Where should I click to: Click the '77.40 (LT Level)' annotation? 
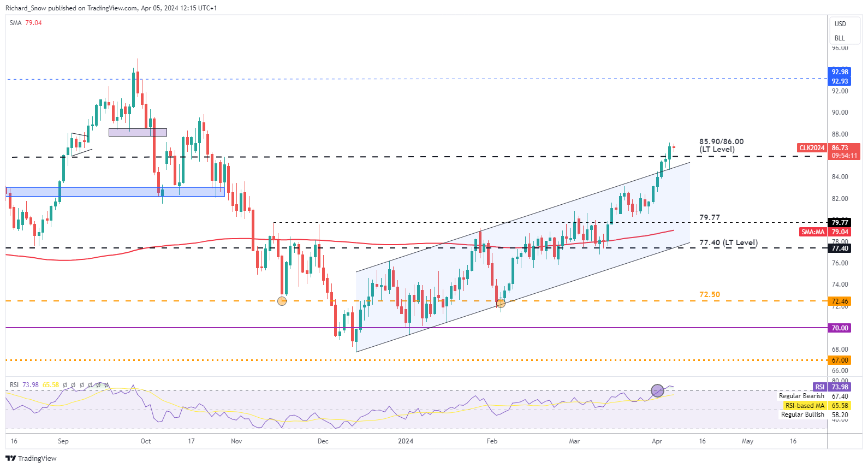pyautogui.click(x=728, y=242)
